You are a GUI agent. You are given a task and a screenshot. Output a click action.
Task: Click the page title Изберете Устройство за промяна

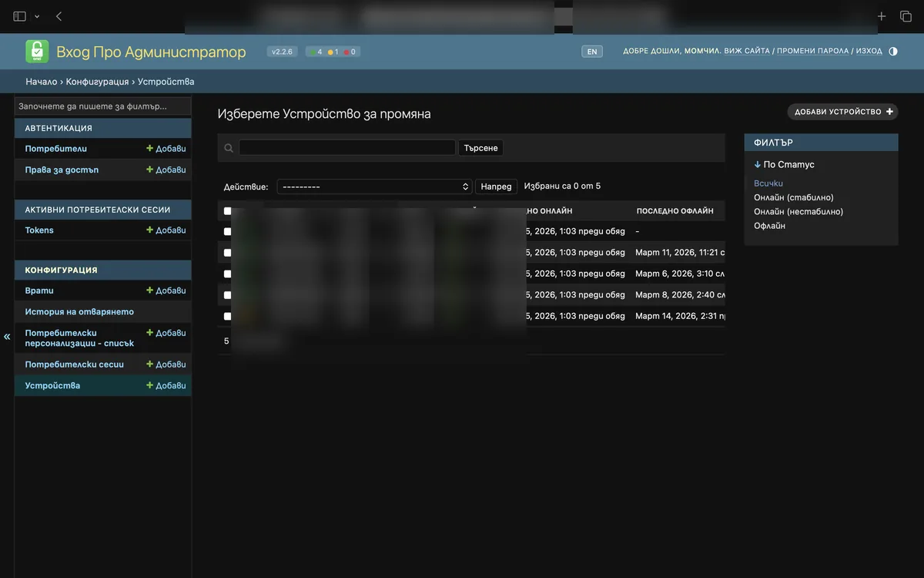tap(324, 114)
